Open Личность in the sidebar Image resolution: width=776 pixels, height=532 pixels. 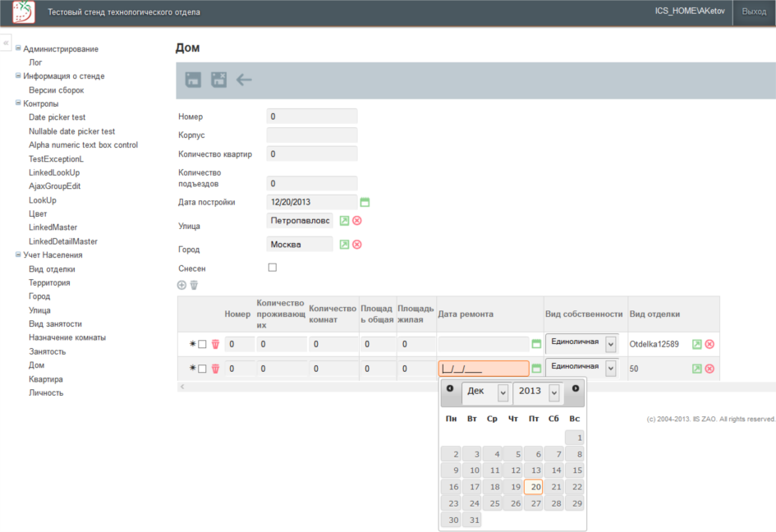(x=46, y=393)
